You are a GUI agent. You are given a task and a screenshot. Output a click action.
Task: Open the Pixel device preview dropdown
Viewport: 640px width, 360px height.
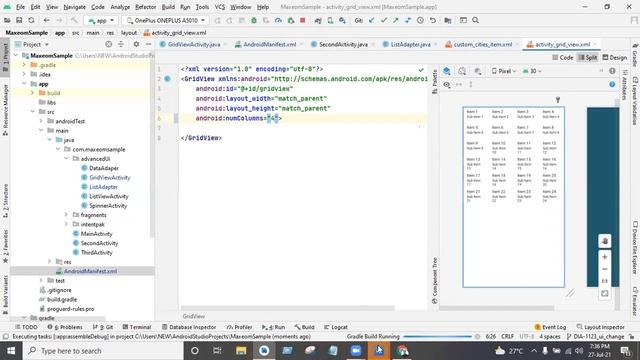click(504, 71)
